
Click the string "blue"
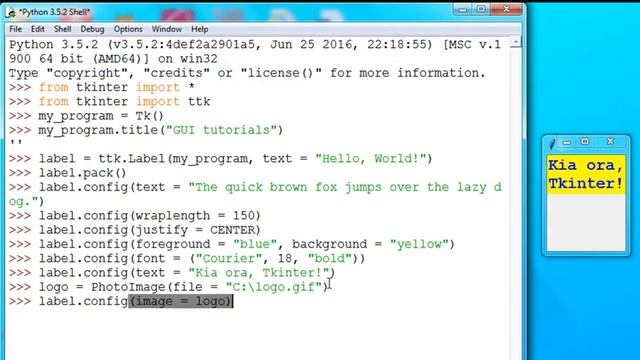pyautogui.click(x=255, y=244)
